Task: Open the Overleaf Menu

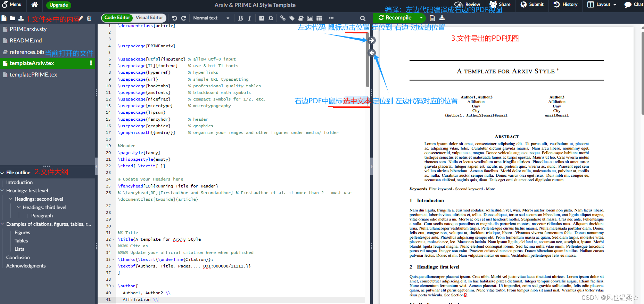Action: coord(12,5)
